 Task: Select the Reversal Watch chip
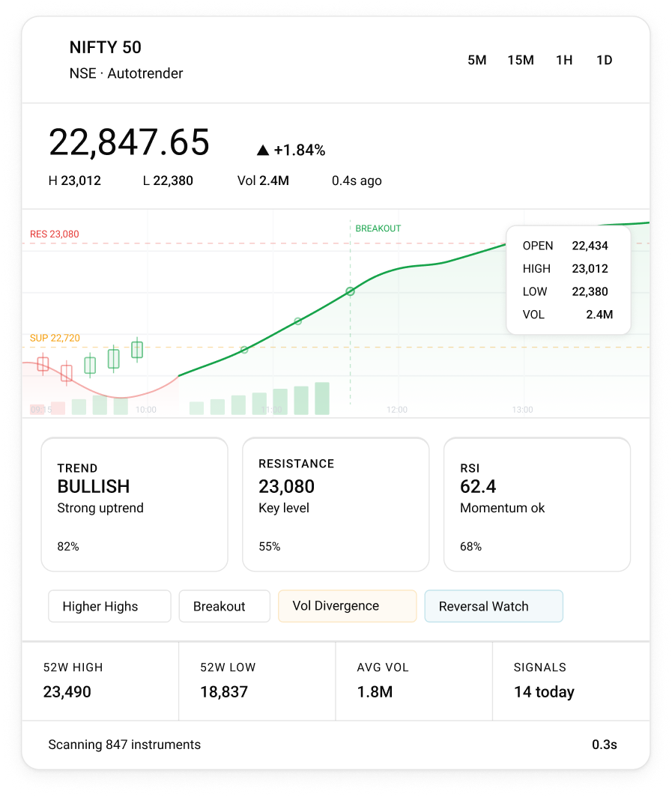coord(494,606)
